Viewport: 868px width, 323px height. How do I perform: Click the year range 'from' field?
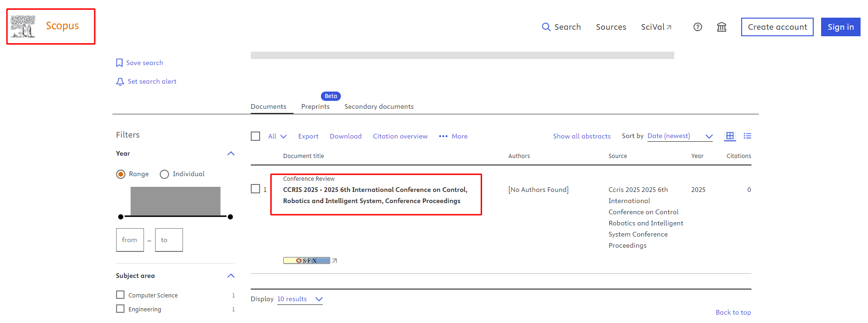(x=130, y=240)
